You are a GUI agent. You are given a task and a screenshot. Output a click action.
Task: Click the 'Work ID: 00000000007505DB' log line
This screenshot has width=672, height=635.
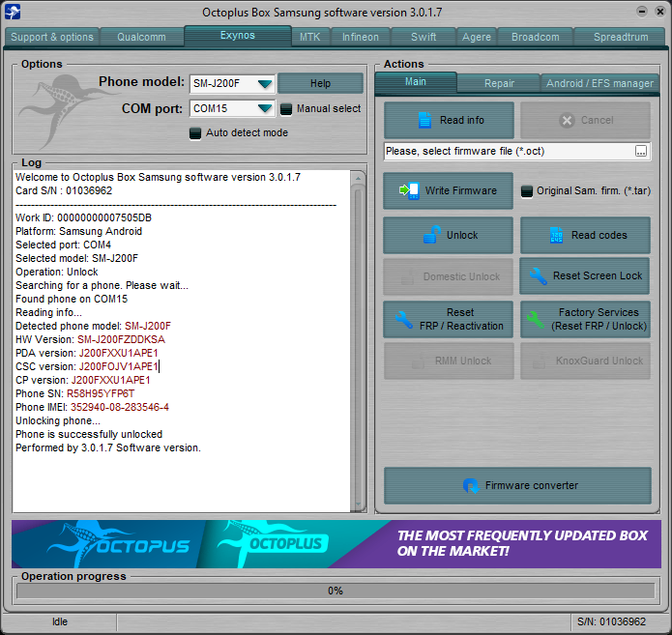pos(83,217)
